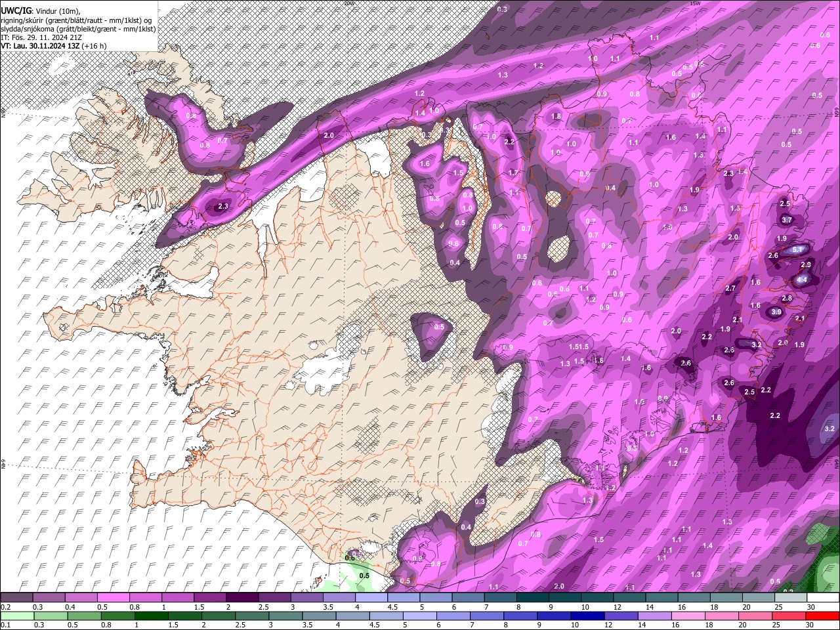Pick the upper legend swatch between 14 and 16
The image size is (840, 630).
(x=661, y=598)
